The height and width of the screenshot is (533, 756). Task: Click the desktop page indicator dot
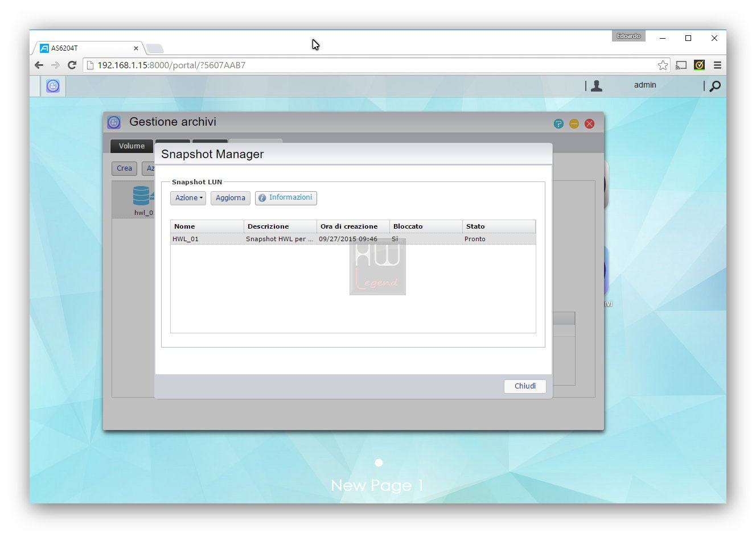(379, 462)
